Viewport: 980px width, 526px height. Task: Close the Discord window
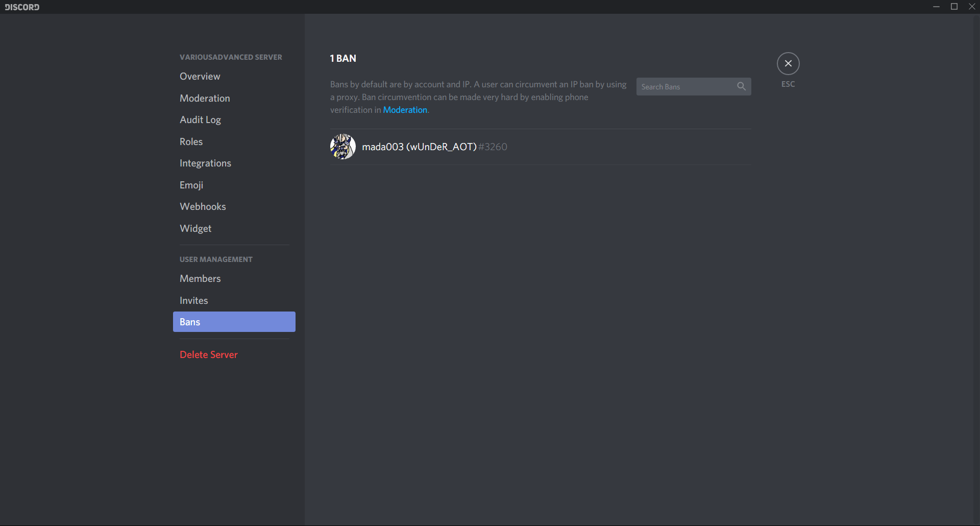[x=972, y=7]
